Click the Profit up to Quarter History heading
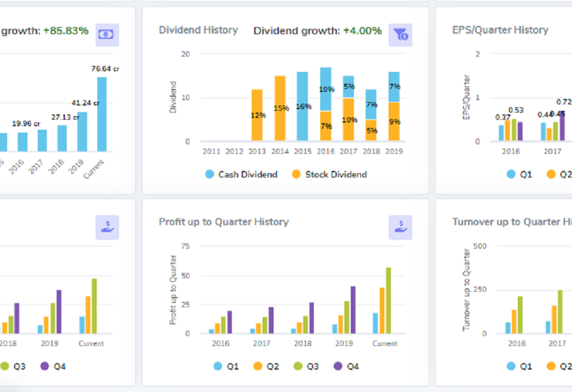Image resolution: width=572 pixels, height=392 pixels. click(x=223, y=222)
